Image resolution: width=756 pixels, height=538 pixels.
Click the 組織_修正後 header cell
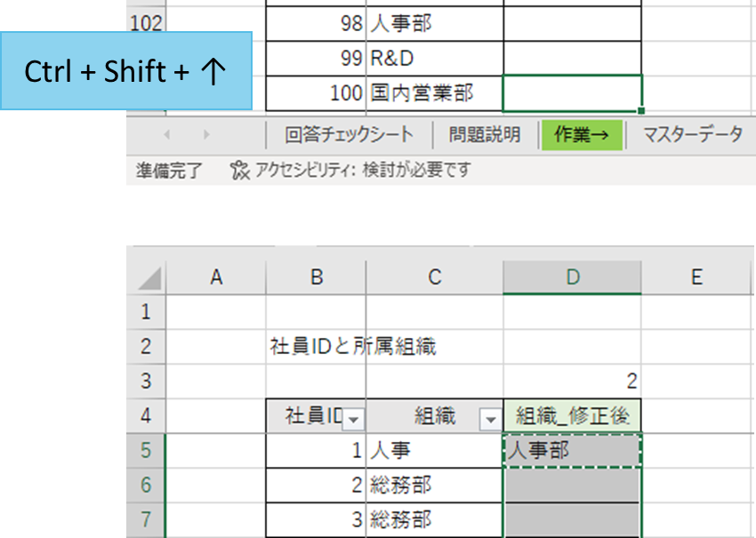click(x=572, y=415)
